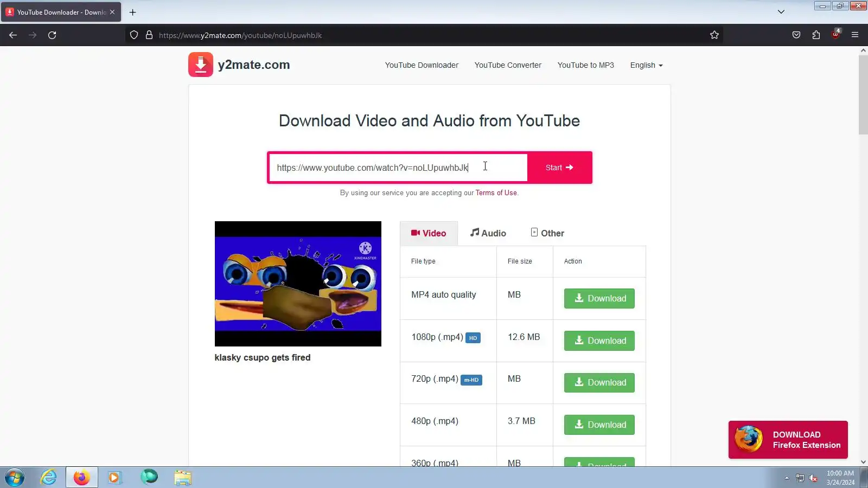
Task: Switch to the Audio tab
Action: click(x=488, y=233)
